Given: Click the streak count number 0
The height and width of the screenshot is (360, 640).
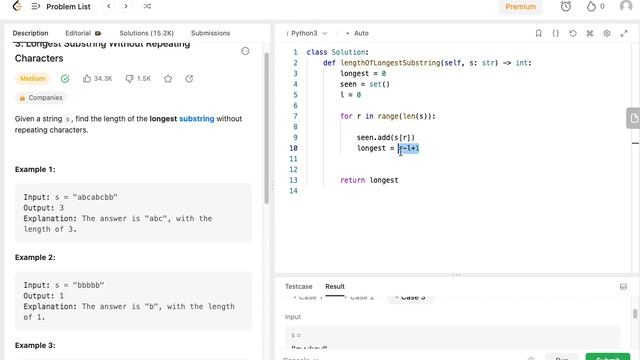Looking at the screenshot, I should (602, 7).
